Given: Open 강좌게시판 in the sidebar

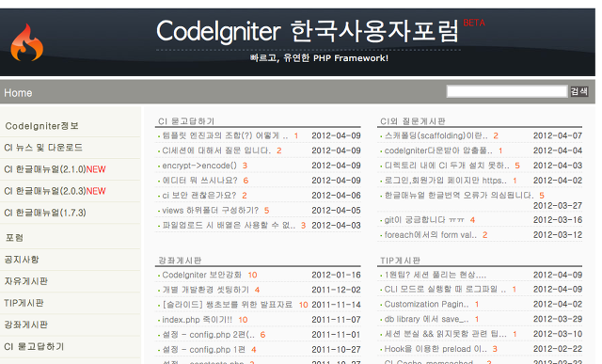Looking at the screenshot, I should click(x=25, y=324).
